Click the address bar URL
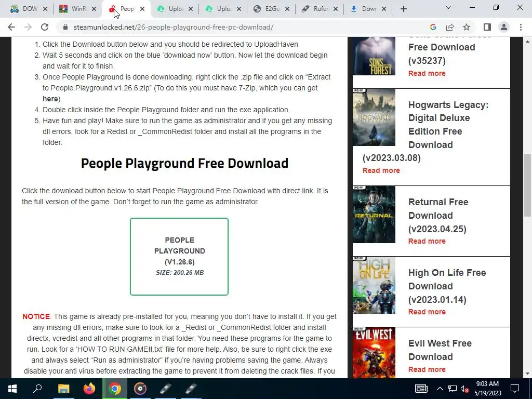532x399 pixels. (x=174, y=27)
